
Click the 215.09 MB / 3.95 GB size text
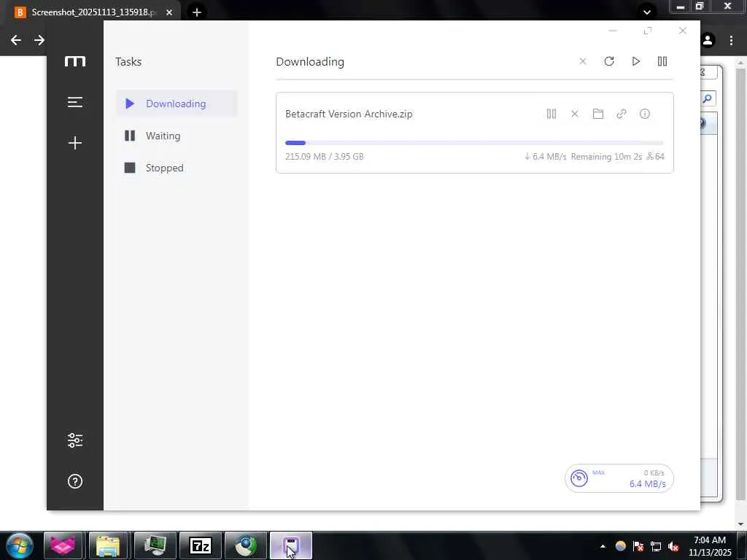click(x=325, y=156)
